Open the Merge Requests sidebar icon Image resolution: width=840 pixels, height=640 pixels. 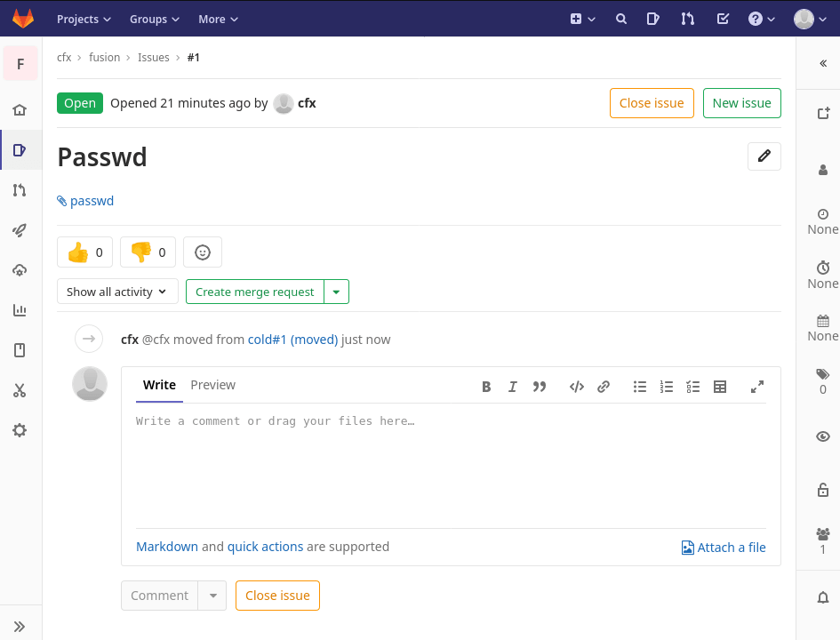(x=20, y=190)
